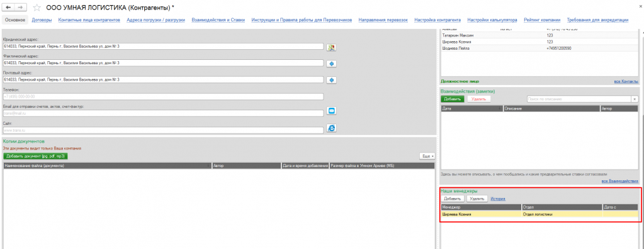The height and width of the screenshot is (249, 644).
Task: Open Требования для аккредитации tab
Action: tap(597, 20)
